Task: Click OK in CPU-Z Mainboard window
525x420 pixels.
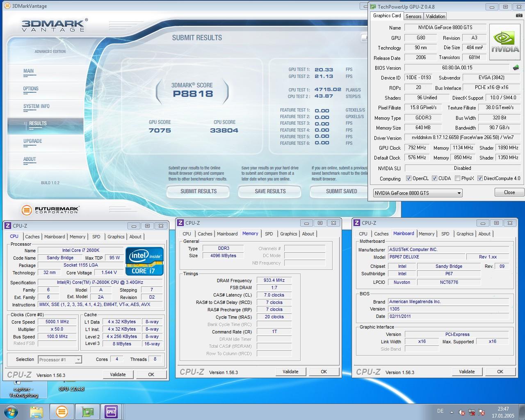Action: click(x=500, y=372)
